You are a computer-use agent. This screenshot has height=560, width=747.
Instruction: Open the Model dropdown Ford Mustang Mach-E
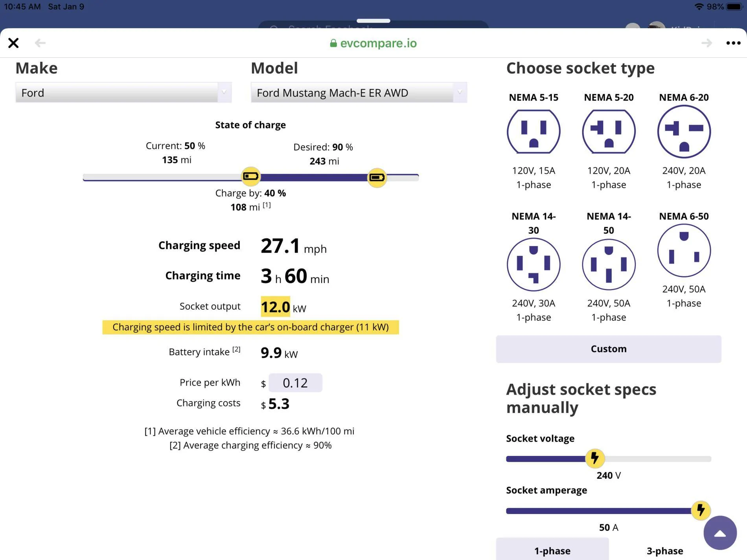click(x=359, y=93)
